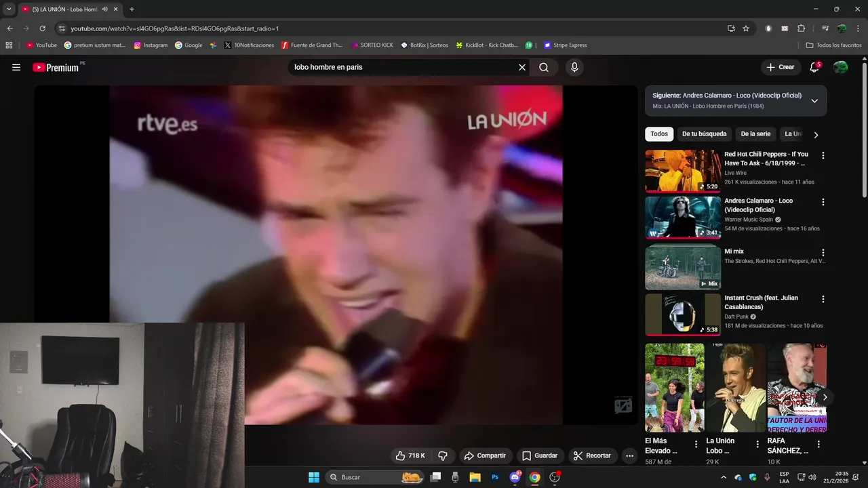Open volume control in system tray
Screen dimensions: 868x488
(x=812, y=477)
